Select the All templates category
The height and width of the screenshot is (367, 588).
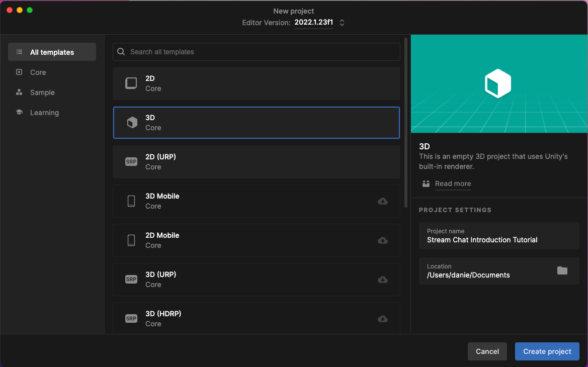pyautogui.click(x=52, y=52)
